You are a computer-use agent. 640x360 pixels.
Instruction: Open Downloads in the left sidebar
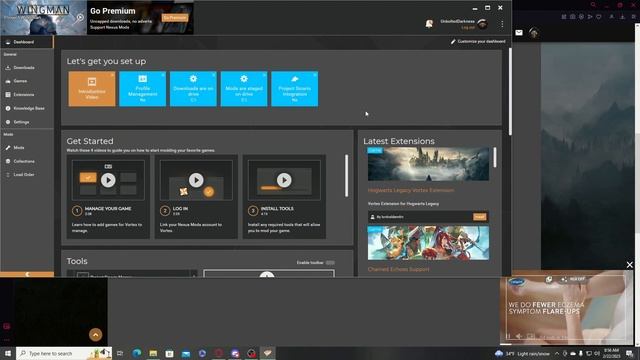(x=27, y=68)
